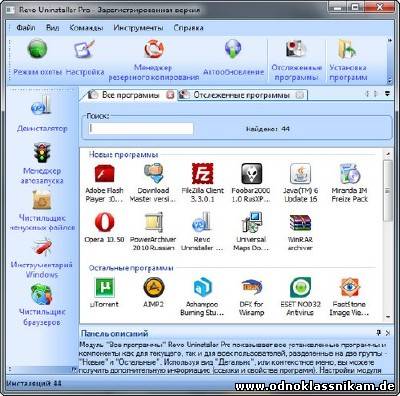
Task: Expand toolbar options chevron below overflow arrow
Action: pyautogui.click(x=389, y=80)
